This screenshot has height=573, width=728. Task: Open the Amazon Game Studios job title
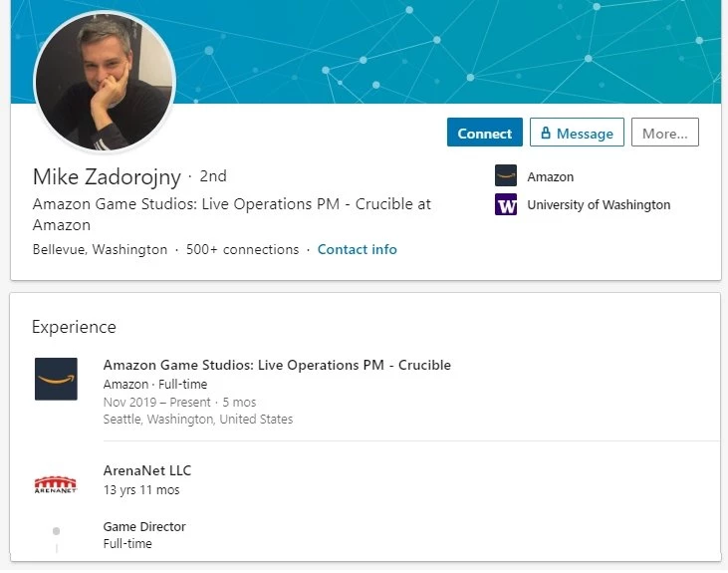pos(277,366)
